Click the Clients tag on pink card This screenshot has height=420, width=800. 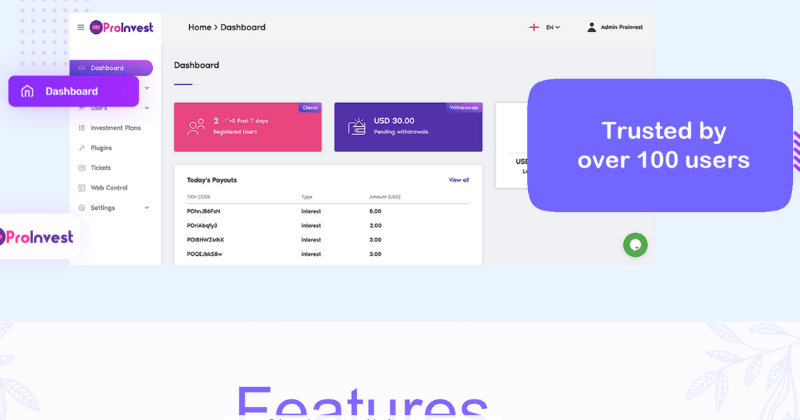coord(310,108)
